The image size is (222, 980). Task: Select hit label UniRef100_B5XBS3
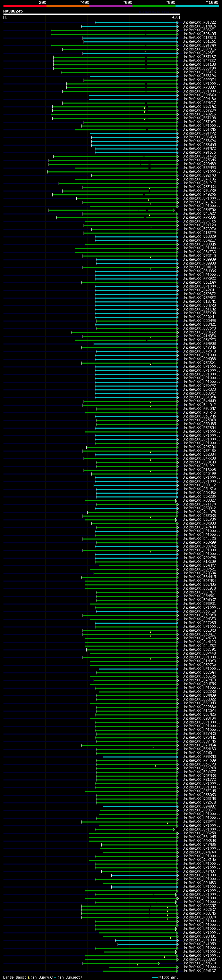point(199,390)
